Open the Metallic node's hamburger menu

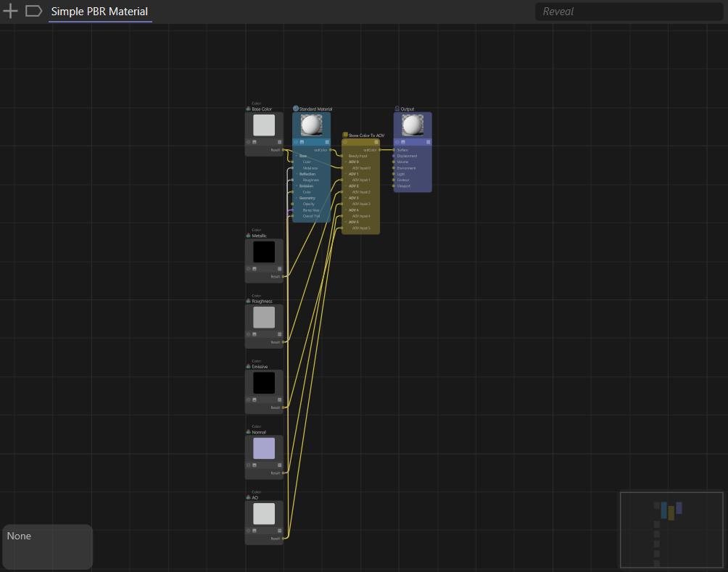click(x=279, y=269)
